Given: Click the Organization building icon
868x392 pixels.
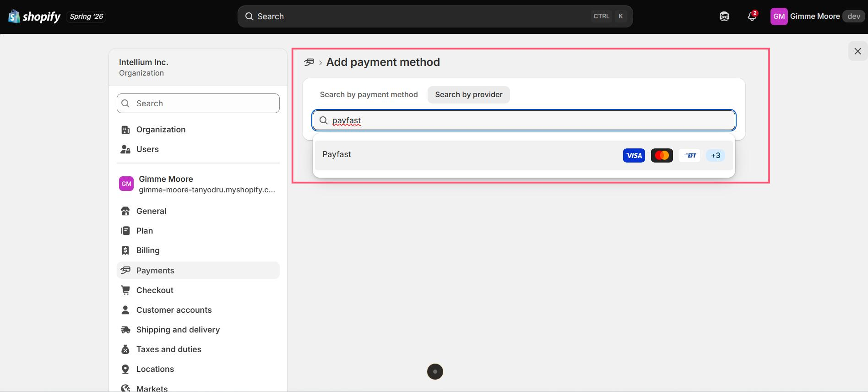Looking at the screenshot, I should point(125,130).
